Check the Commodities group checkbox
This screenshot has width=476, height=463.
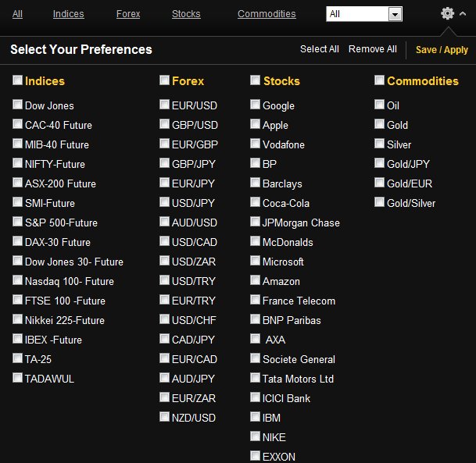pyautogui.click(x=379, y=80)
